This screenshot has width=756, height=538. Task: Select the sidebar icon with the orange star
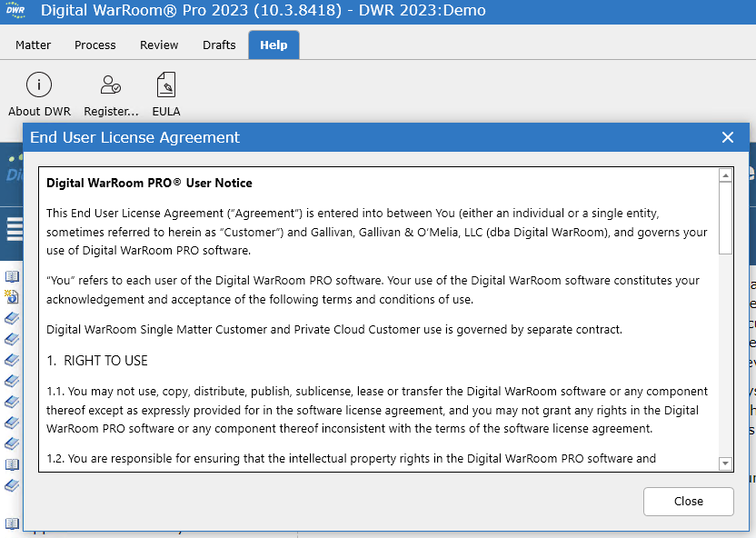(x=12, y=296)
